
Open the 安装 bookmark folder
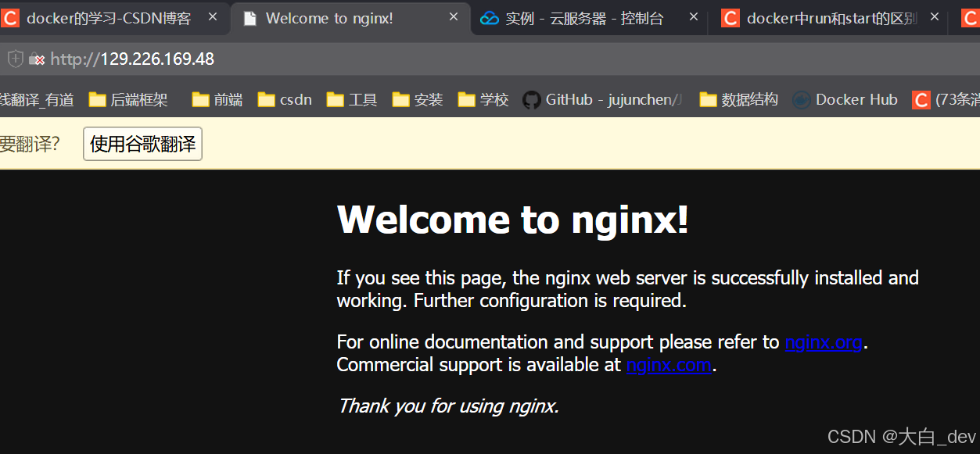418,99
